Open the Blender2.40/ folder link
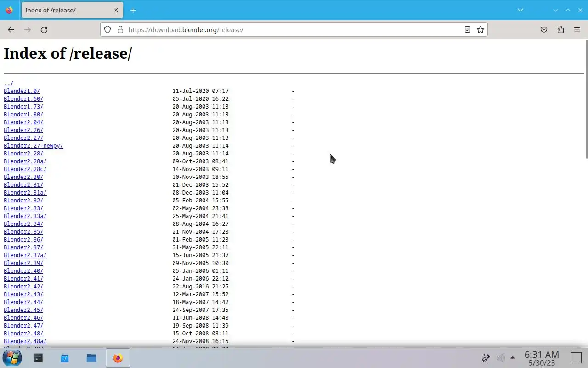 (23, 271)
